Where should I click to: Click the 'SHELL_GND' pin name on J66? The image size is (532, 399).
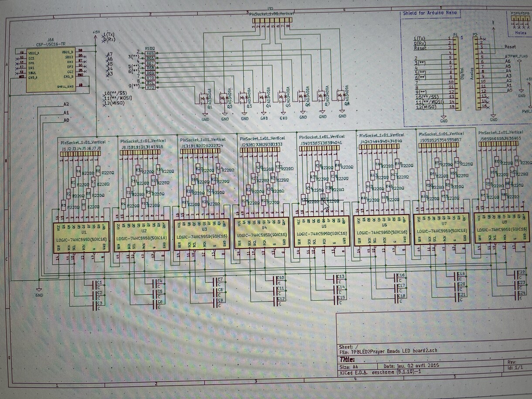click(x=65, y=87)
